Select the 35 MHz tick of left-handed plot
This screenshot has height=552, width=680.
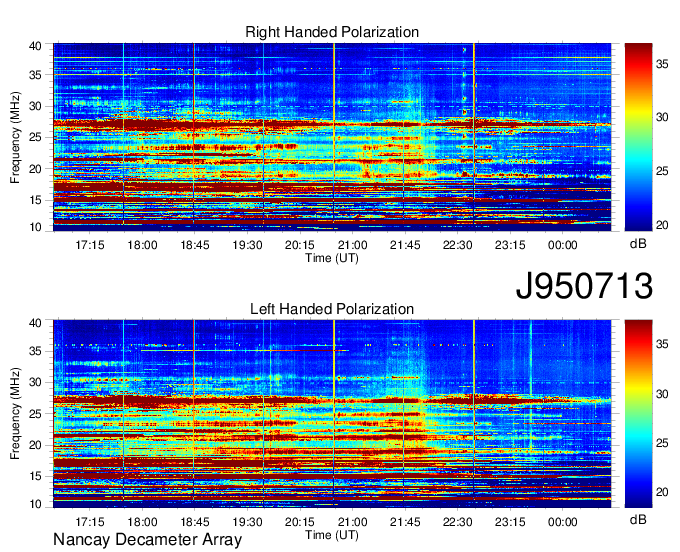tap(36, 351)
